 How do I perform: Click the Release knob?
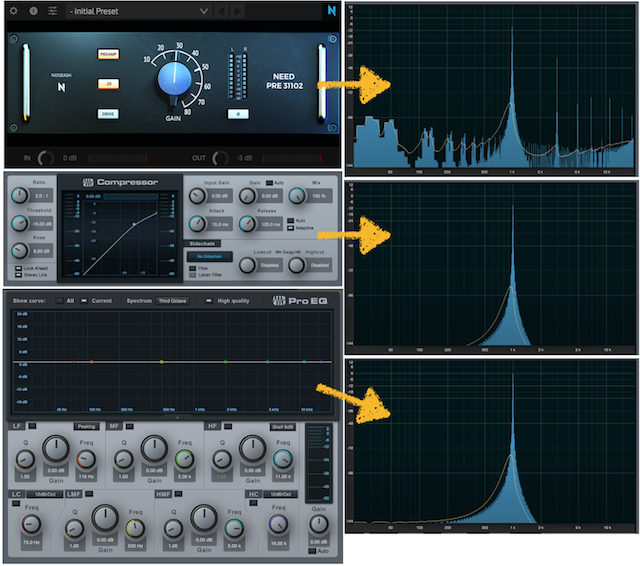[247, 224]
